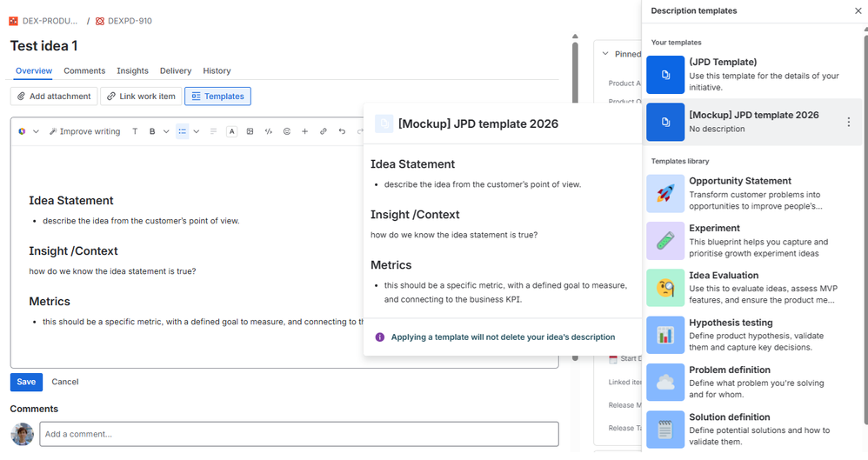The width and height of the screenshot is (868, 460).
Task: Insert a code snippet with the code icon
Action: point(269,131)
